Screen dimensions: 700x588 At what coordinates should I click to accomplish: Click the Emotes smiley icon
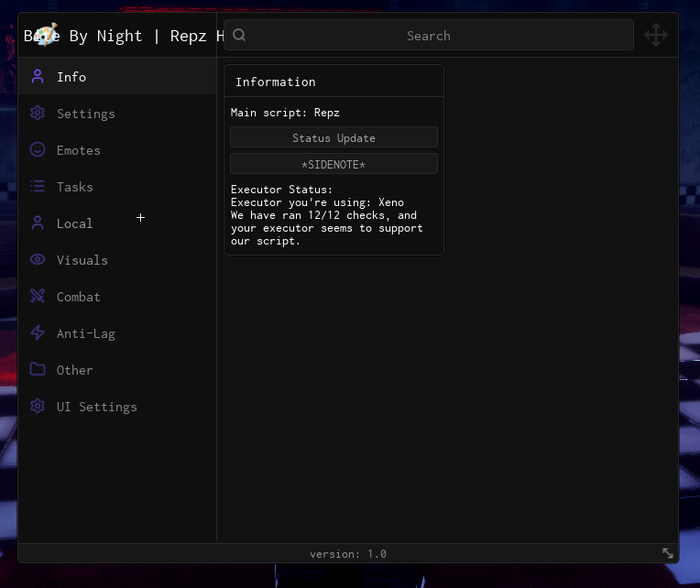pos(38,149)
